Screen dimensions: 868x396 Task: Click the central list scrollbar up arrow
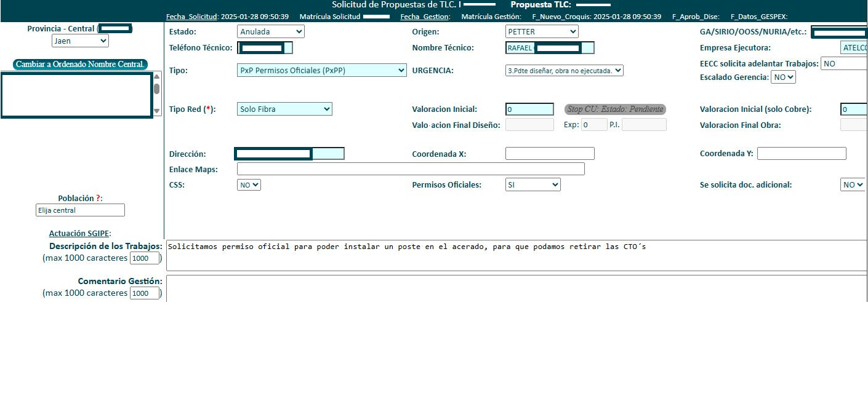pyautogui.click(x=156, y=77)
